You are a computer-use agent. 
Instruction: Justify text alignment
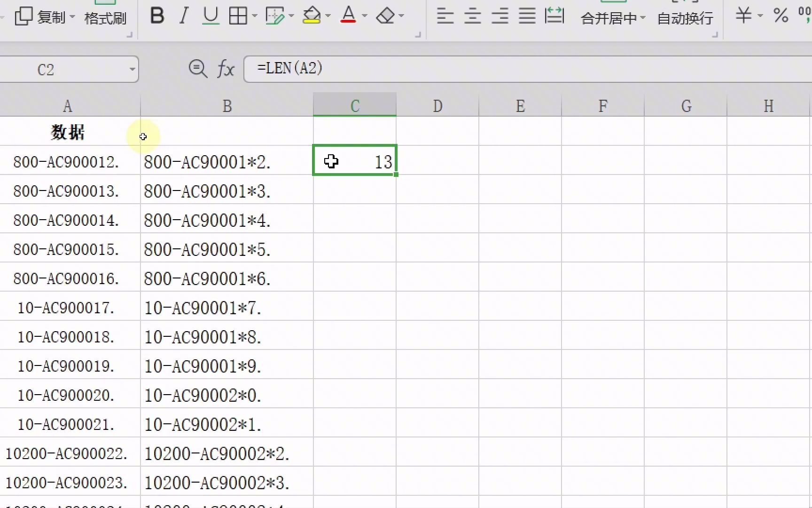tap(527, 16)
